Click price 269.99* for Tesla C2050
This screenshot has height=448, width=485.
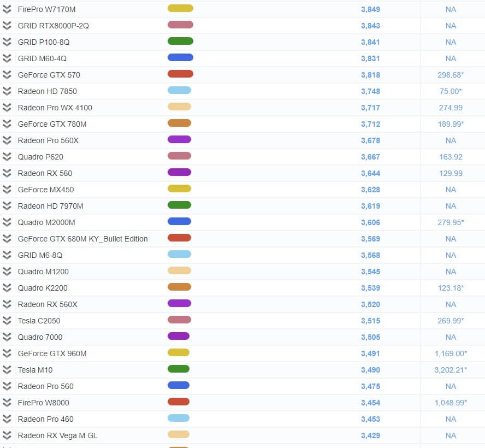coord(451,321)
